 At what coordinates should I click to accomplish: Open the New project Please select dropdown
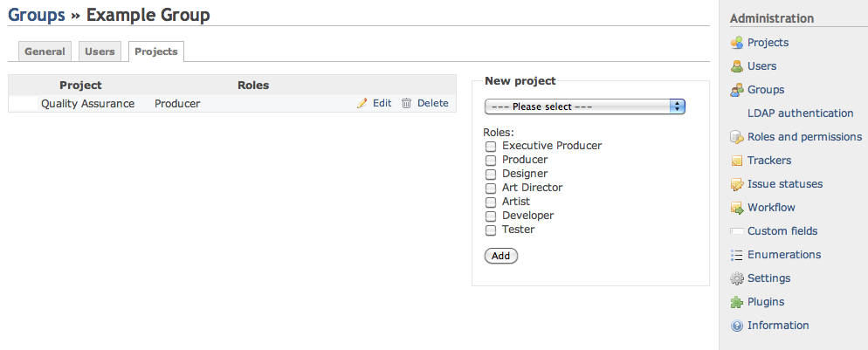pos(584,106)
